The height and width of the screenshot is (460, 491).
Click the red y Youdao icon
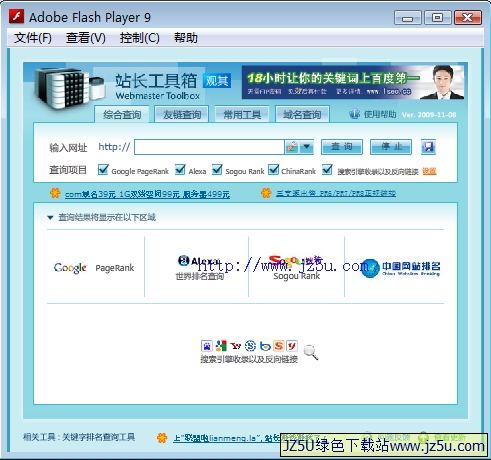click(x=292, y=346)
